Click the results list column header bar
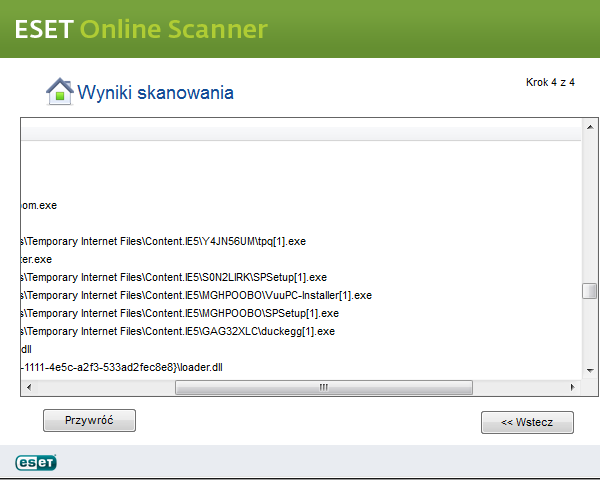This screenshot has width=600, height=480. point(302,134)
